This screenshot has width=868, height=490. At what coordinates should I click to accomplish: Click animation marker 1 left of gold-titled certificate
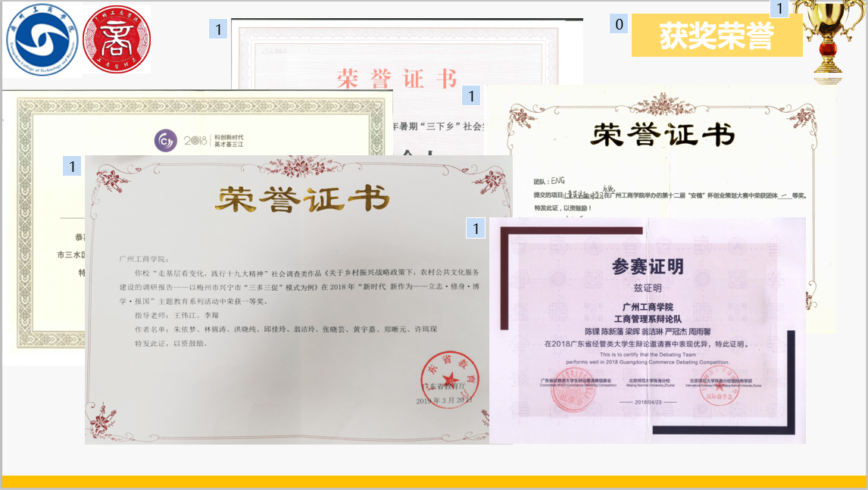pos(72,167)
